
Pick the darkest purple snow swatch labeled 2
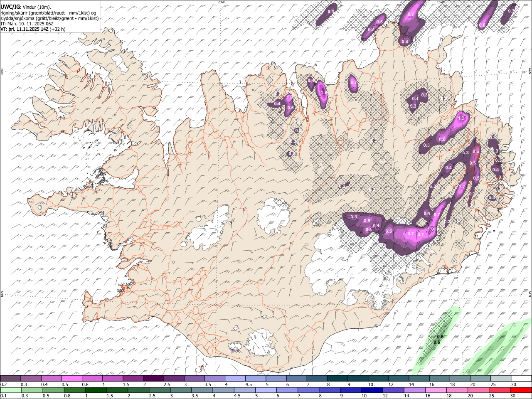(153, 379)
